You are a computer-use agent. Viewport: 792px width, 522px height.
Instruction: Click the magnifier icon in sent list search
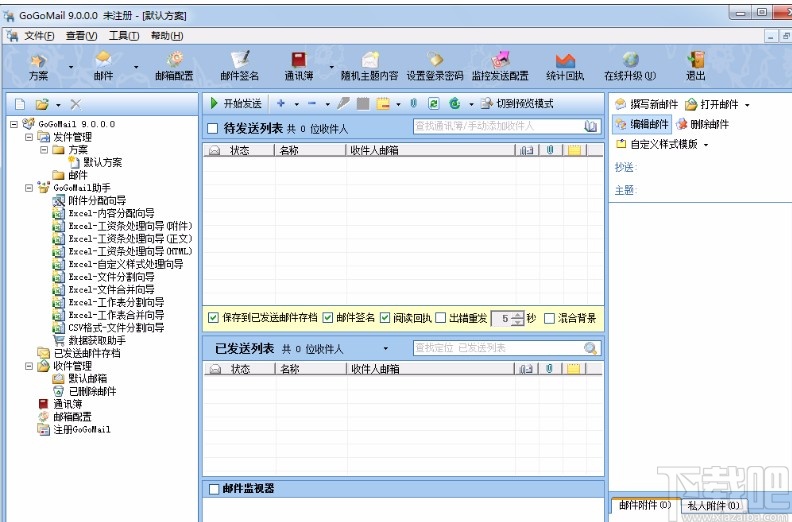coord(590,348)
